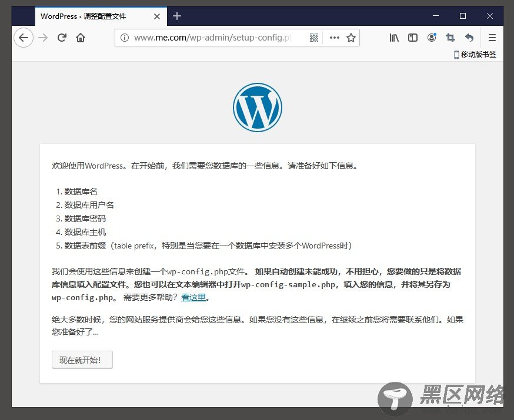Open the QR code icon in address bar
The width and height of the screenshot is (514, 420).
[x=313, y=38]
